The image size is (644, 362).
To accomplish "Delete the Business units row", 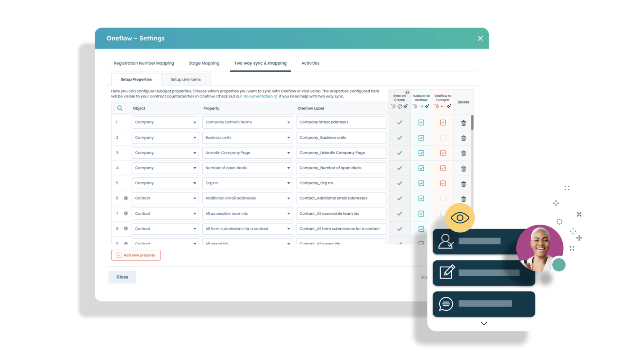I will [463, 138].
